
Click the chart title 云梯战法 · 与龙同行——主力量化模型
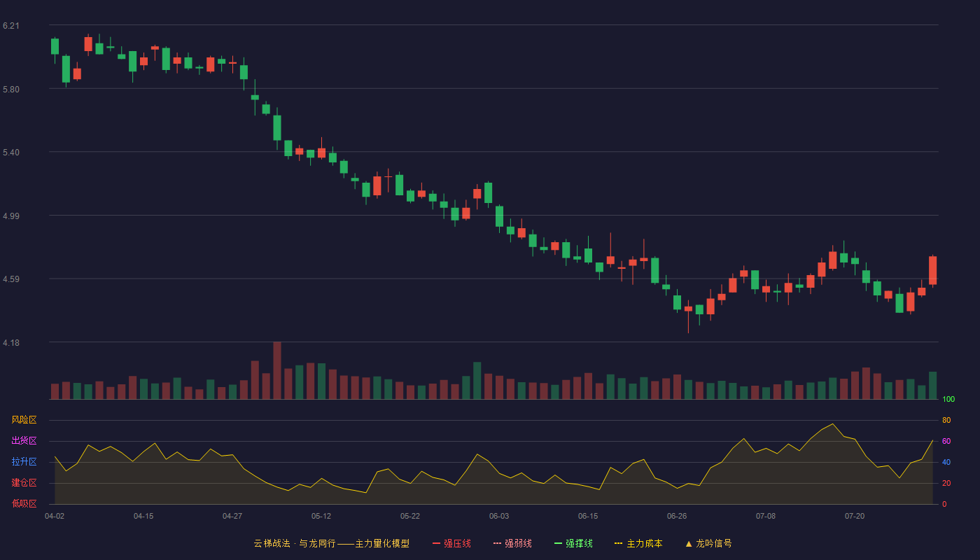coord(331,543)
